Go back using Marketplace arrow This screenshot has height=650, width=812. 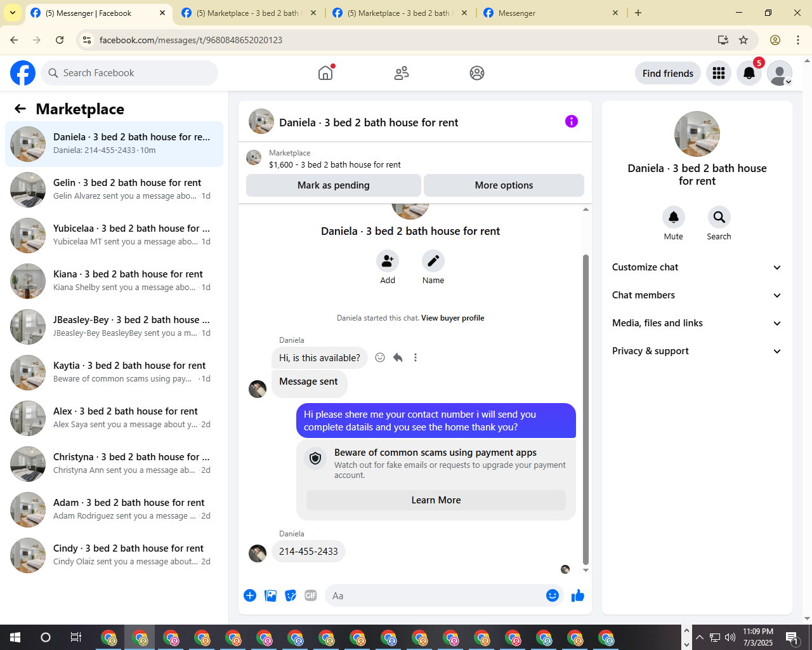(x=20, y=109)
